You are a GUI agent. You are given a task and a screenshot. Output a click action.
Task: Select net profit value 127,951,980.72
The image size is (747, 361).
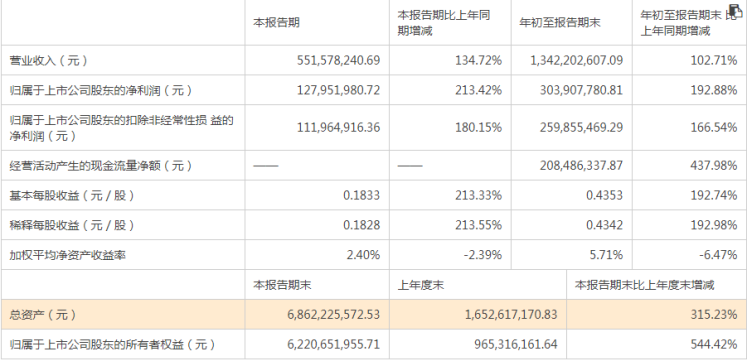tap(338, 90)
